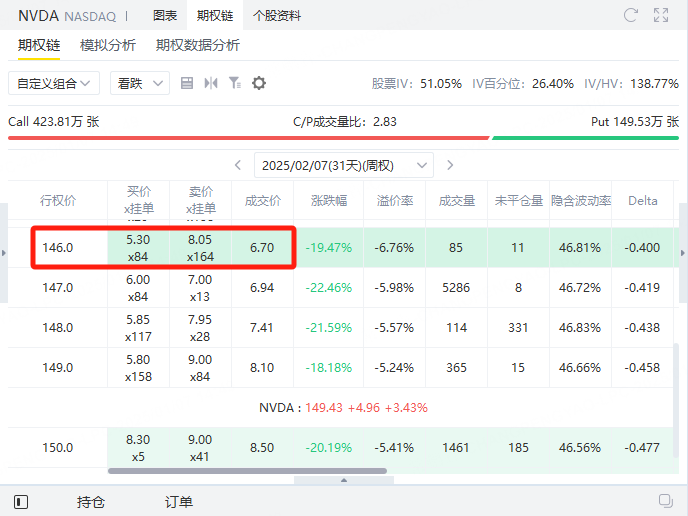Viewport: 688px width, 516px height.
Task: Switch to the 图表 tab
Action: click(165, 16)
